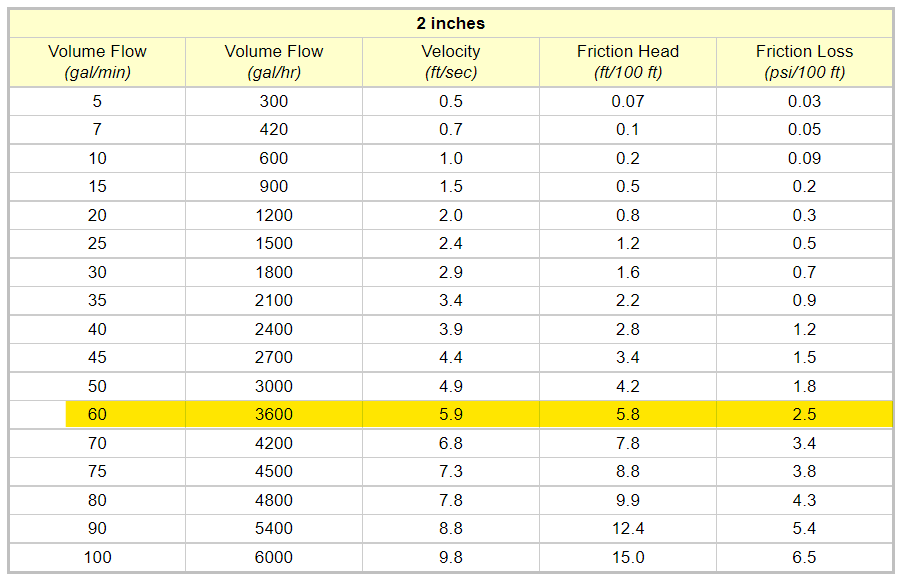
Task: Click the '2 inches' table title
Action: point(451,23)
